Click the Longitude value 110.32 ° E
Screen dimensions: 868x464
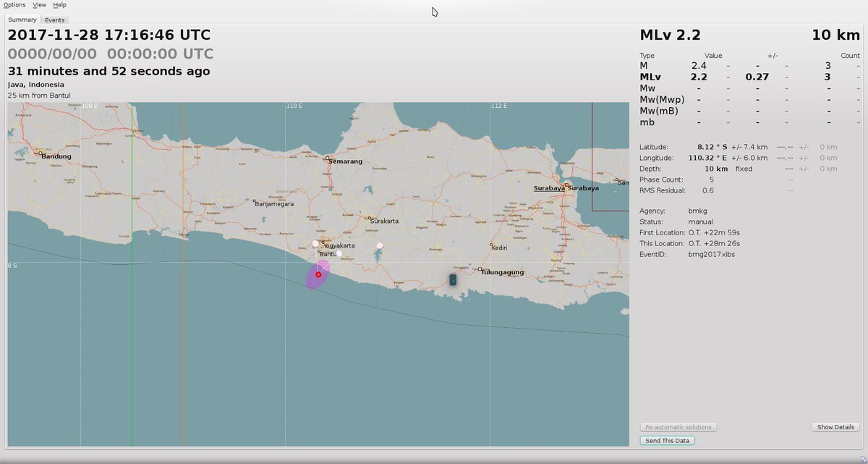click(x=709, y=158)
